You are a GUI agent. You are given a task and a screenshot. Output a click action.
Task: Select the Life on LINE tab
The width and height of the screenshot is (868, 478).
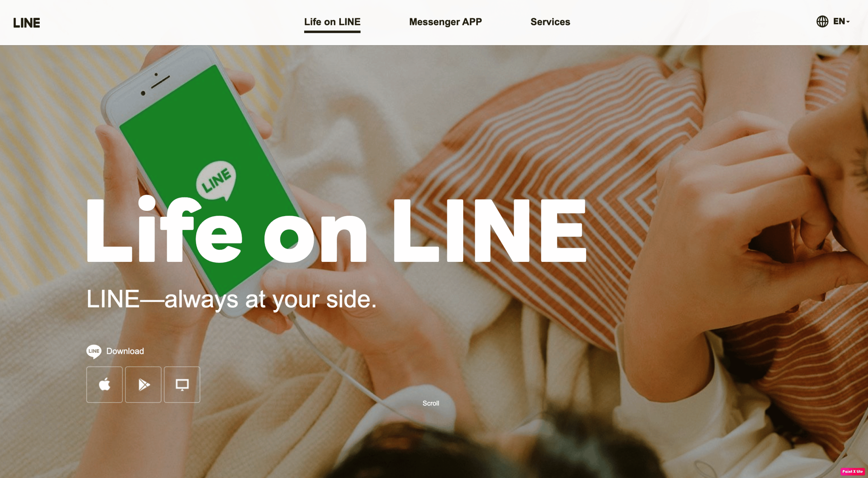(332, 22)
